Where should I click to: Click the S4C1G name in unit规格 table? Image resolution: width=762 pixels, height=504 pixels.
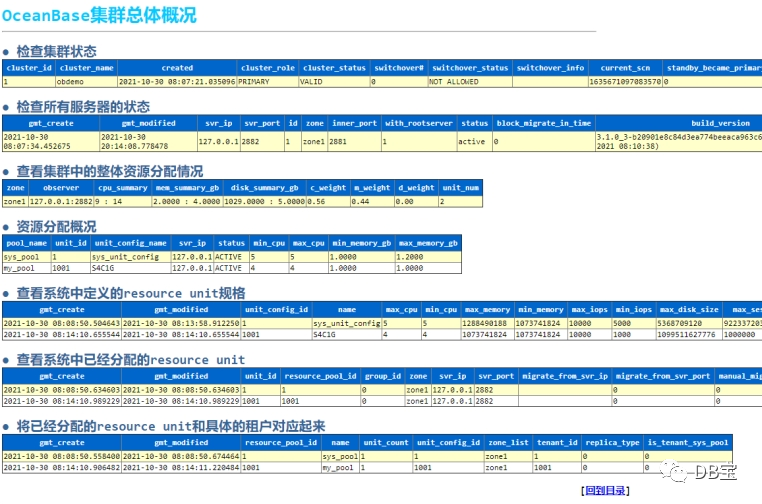click(x=346, y=334)
